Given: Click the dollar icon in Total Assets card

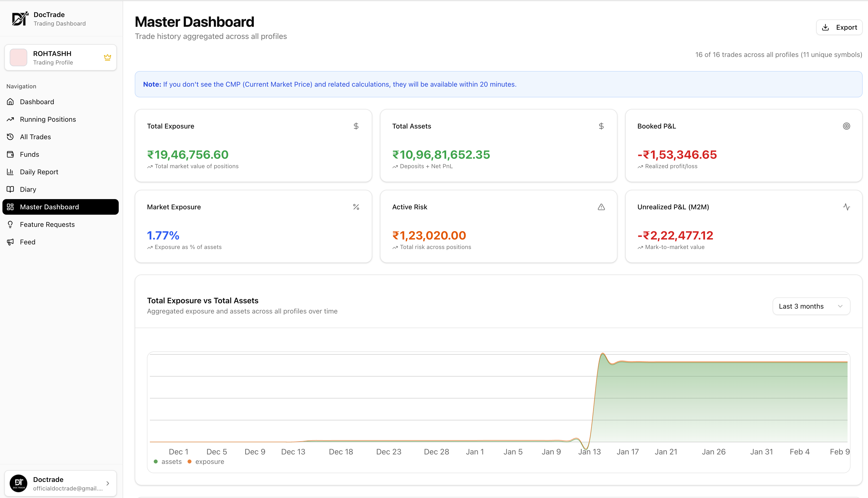Looking at the screenshot, I should [601, 126].
